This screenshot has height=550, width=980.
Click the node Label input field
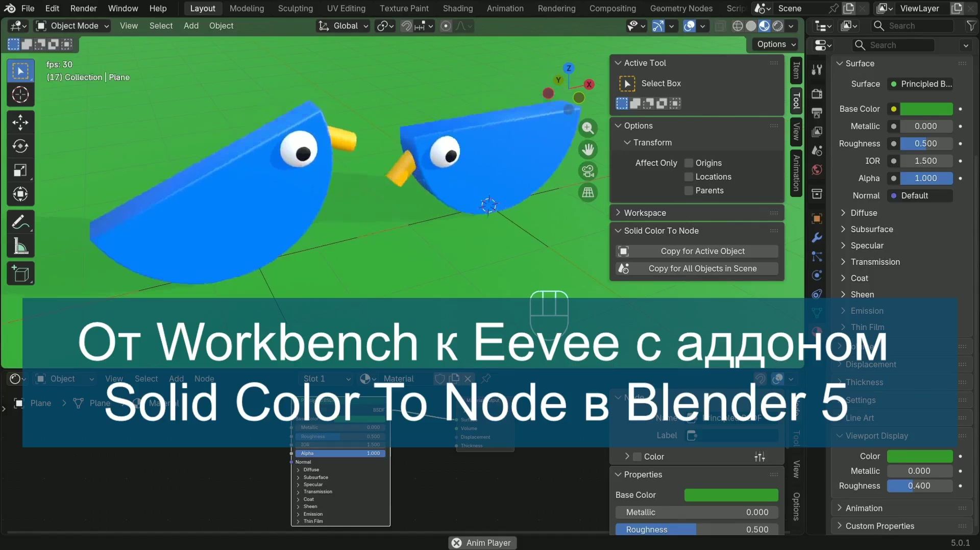tap(731, 435)
